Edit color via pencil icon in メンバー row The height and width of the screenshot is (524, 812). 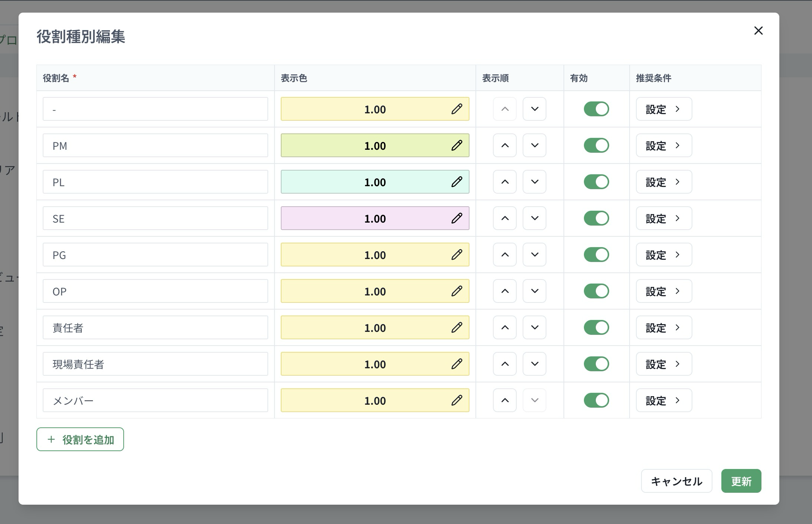click(x=457, y=400)
